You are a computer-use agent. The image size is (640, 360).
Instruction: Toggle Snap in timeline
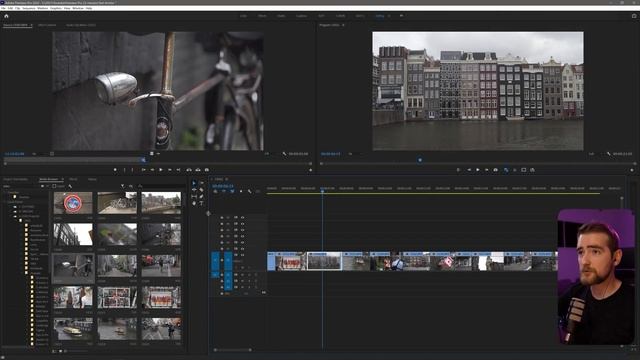pos(224,191)
